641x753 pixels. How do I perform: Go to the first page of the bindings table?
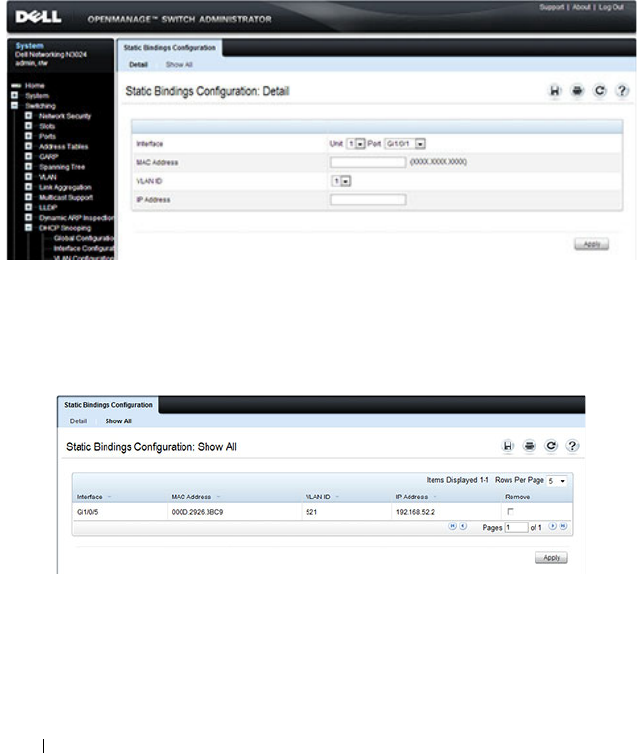452,526
